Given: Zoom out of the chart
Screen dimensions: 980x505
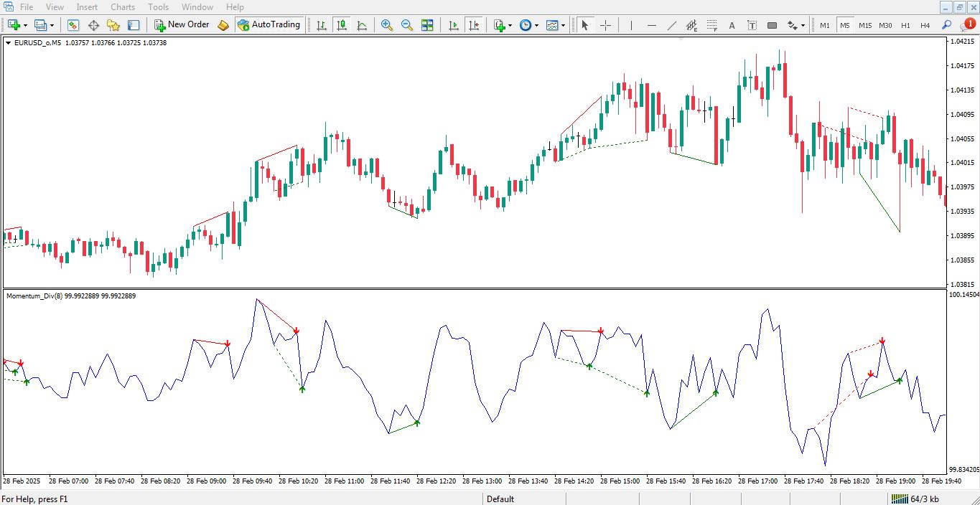Looking at the screenshot, I should pyautogui.click(x=407, y=25).
